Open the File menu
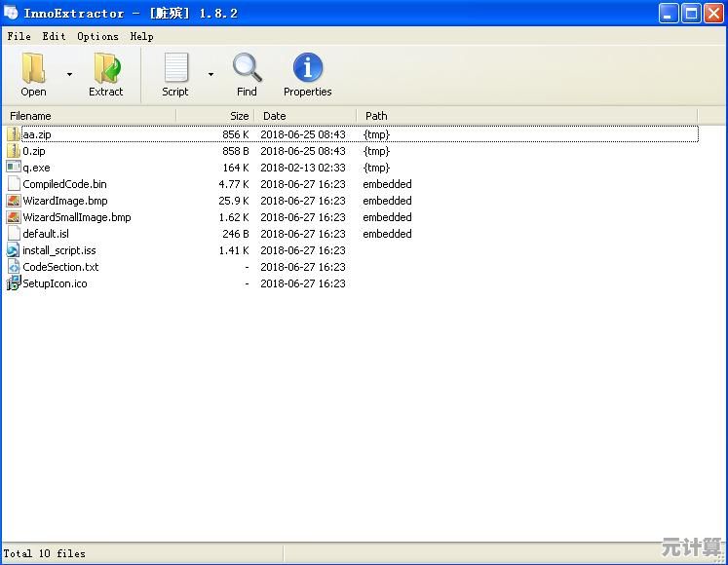Viewport: 728px width, 565px height. [19, 36]
